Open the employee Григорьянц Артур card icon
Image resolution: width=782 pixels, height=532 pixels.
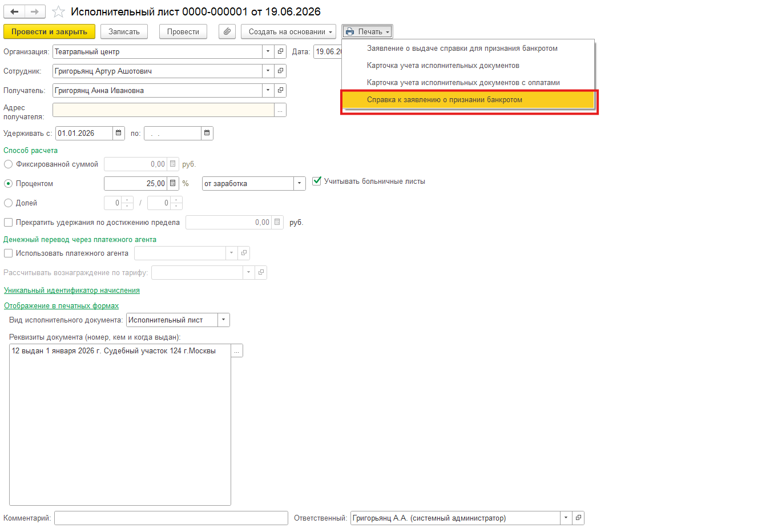pos(280,71)
